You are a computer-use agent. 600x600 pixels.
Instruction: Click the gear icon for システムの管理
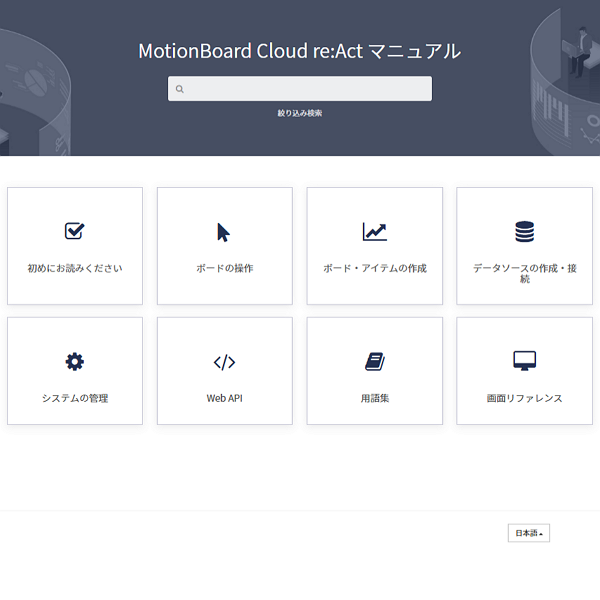pos(75,362)
